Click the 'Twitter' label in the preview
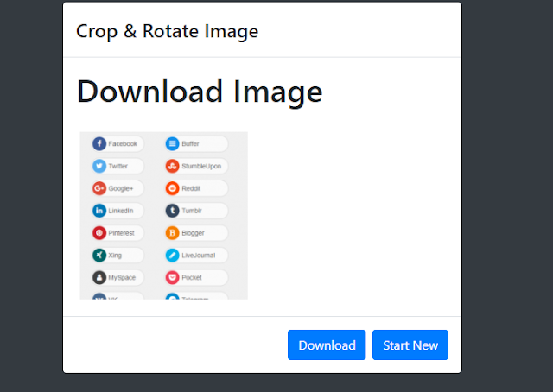The image size is (553, 392). [x=118, y=166]
